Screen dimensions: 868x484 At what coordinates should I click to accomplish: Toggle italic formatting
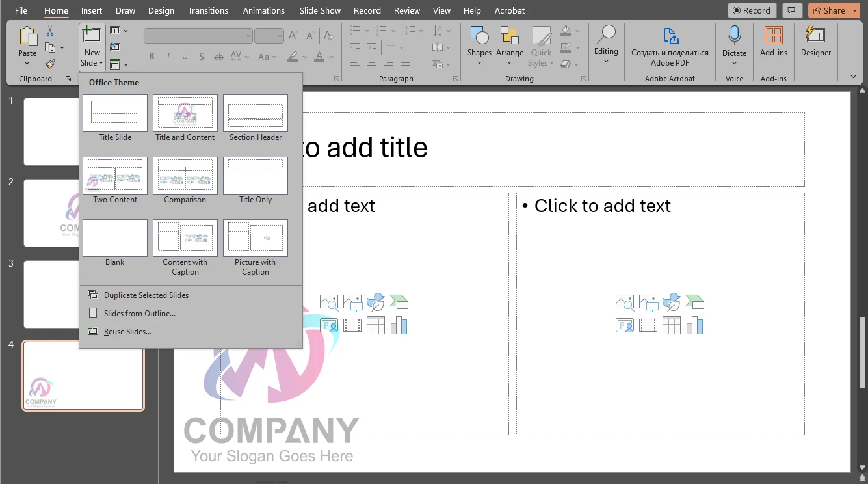(168, 56)
